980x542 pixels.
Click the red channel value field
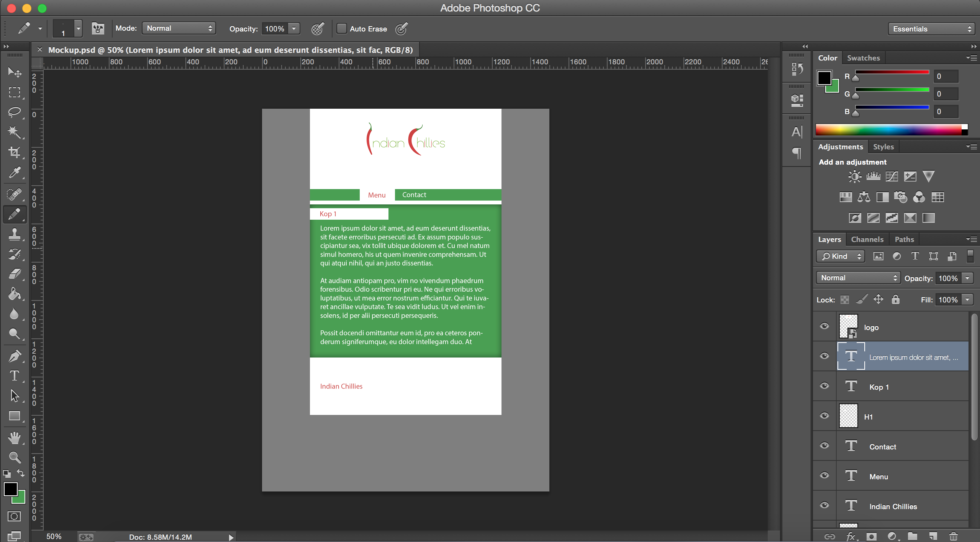946,77
